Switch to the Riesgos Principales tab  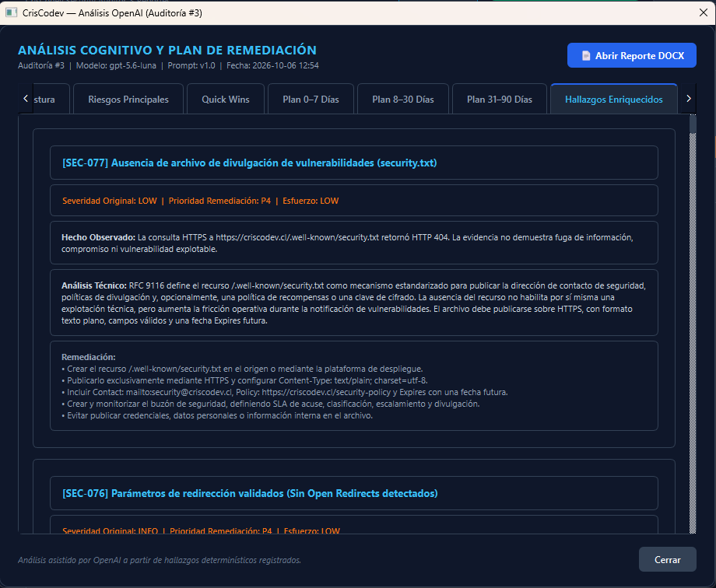pos(128,99)
